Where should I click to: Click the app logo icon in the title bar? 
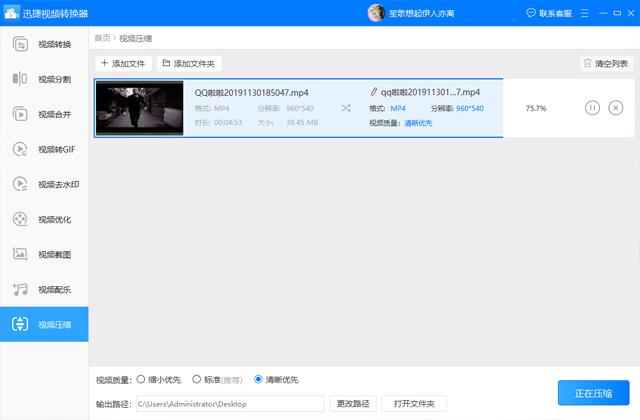(11, 13)
